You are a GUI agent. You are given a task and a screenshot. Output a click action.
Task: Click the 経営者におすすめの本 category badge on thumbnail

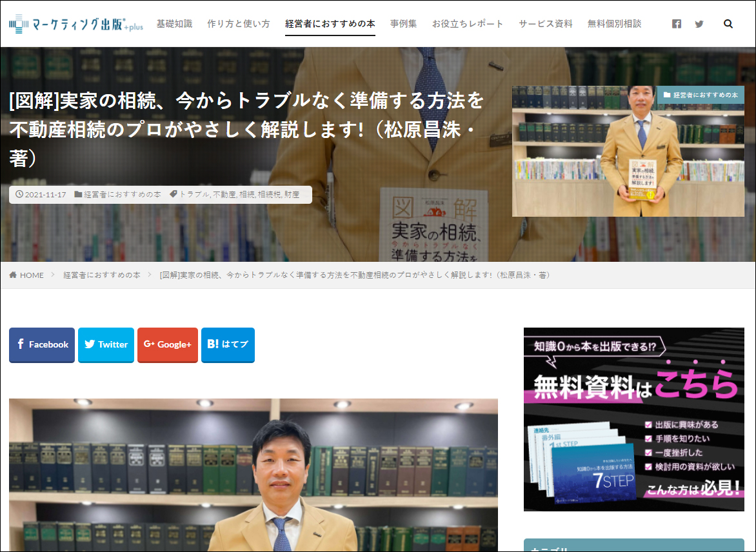pyautogui.click(x=701, y=95)
